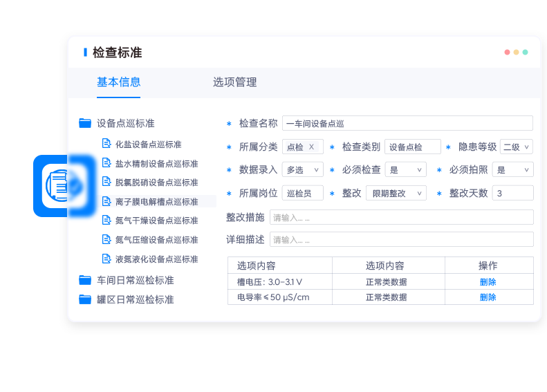Delete the 槽电压 option row
Screen dimensions: 547x392
point(488,282)
